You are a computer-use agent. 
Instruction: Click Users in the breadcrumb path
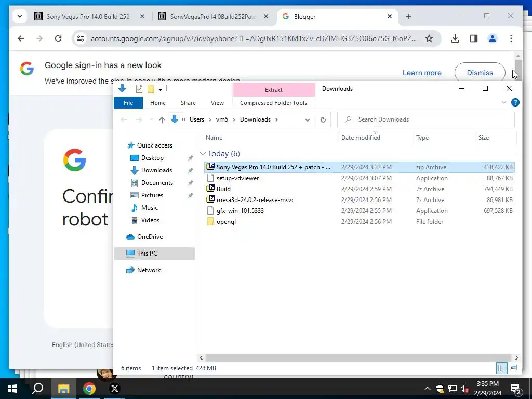click(197, 119)
